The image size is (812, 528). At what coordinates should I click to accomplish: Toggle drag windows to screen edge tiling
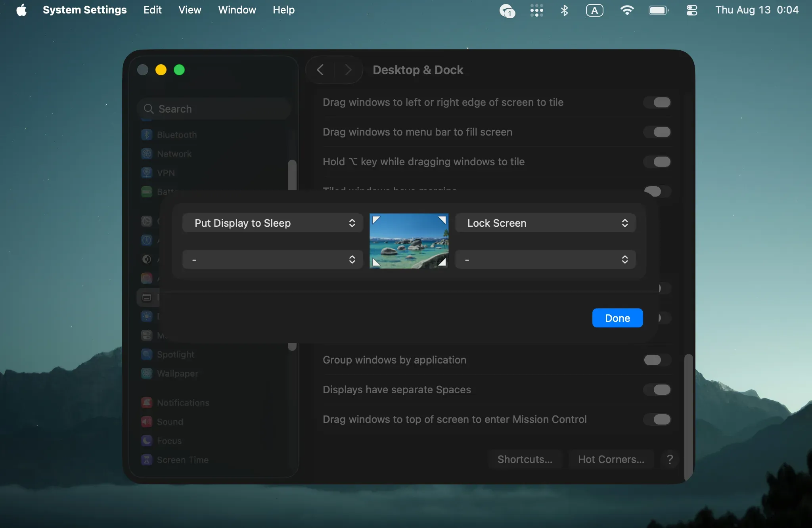(657, 102)
